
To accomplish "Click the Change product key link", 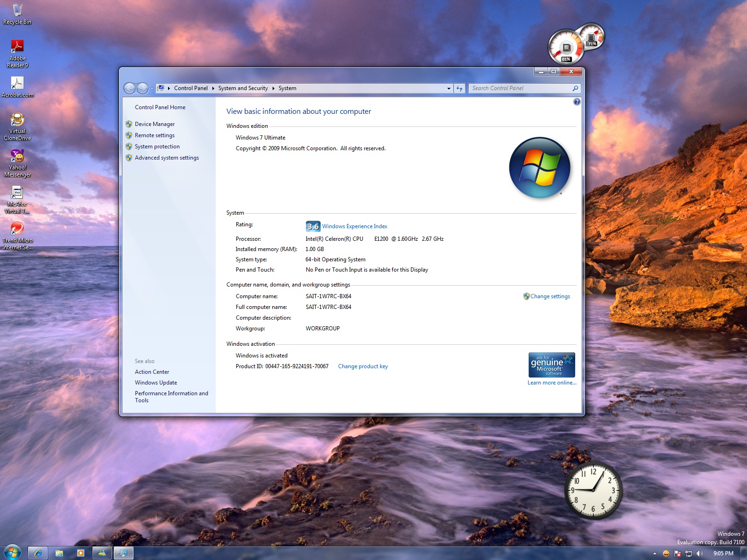I will [363, 366].
